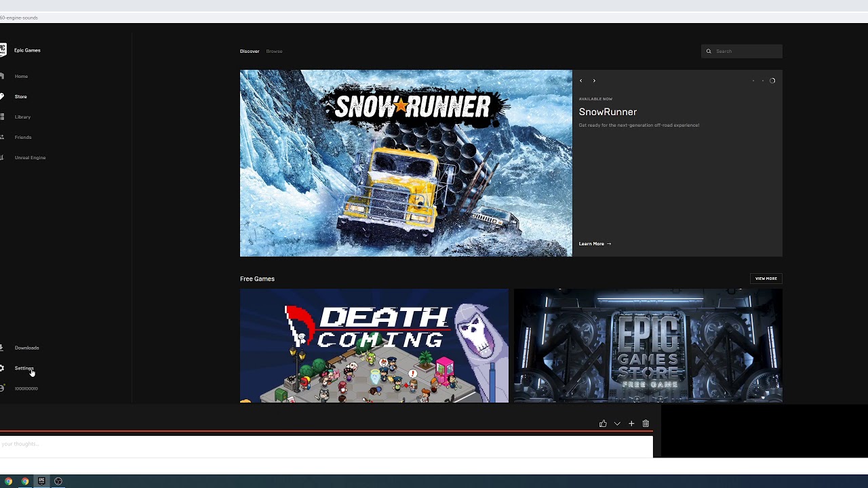Switch to the Discover tab
The image size is (868, 488).
250,52
